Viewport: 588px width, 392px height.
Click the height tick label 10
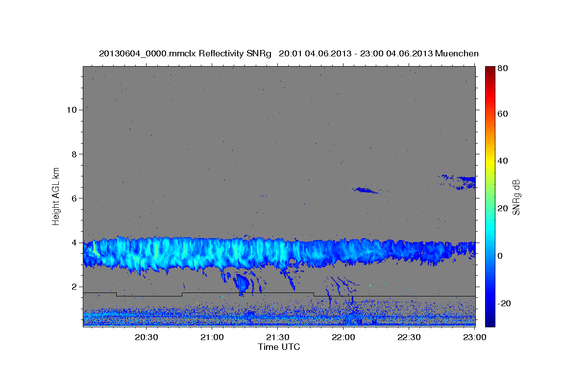pyautogui.click(x=71, y=110)
